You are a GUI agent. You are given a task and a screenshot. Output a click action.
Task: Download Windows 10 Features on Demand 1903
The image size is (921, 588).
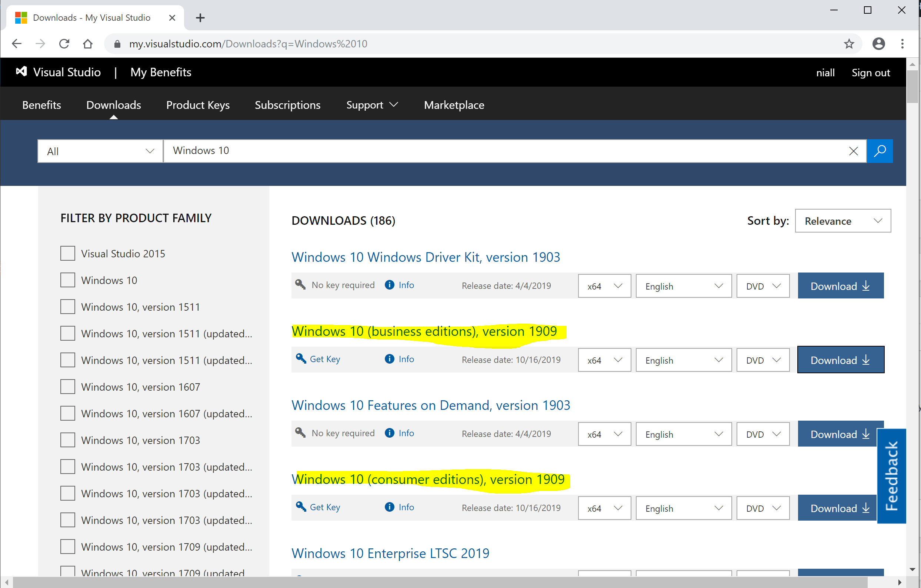(838, 434)
